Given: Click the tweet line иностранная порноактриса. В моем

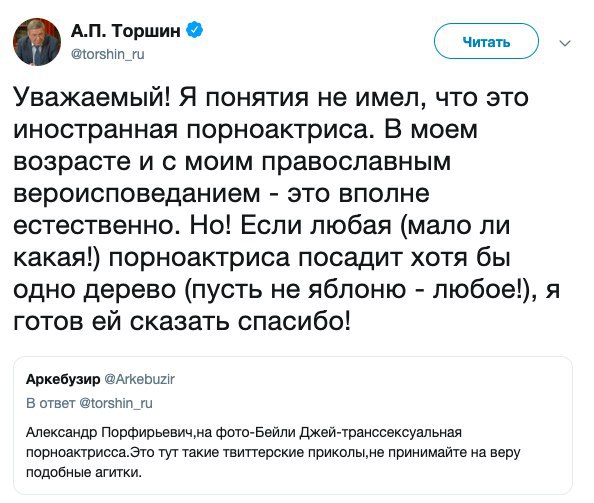Looking at the screenshot, I should tap(245, 130).
